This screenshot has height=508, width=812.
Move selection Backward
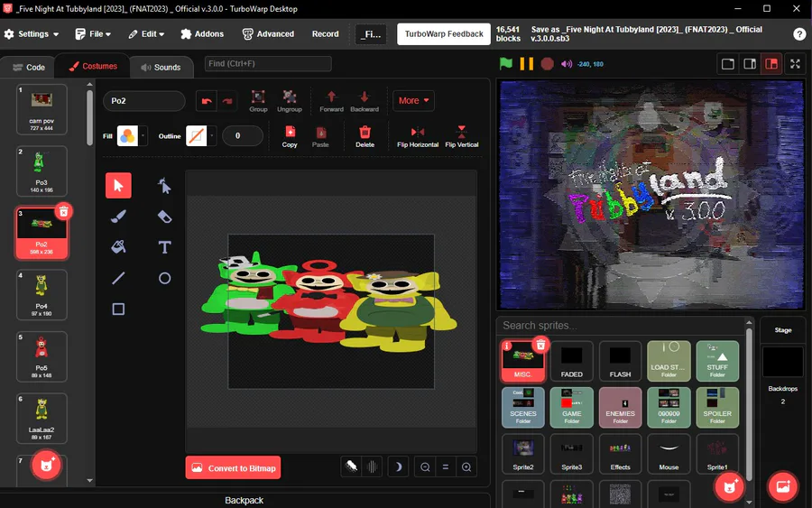[x=364, y=101]
